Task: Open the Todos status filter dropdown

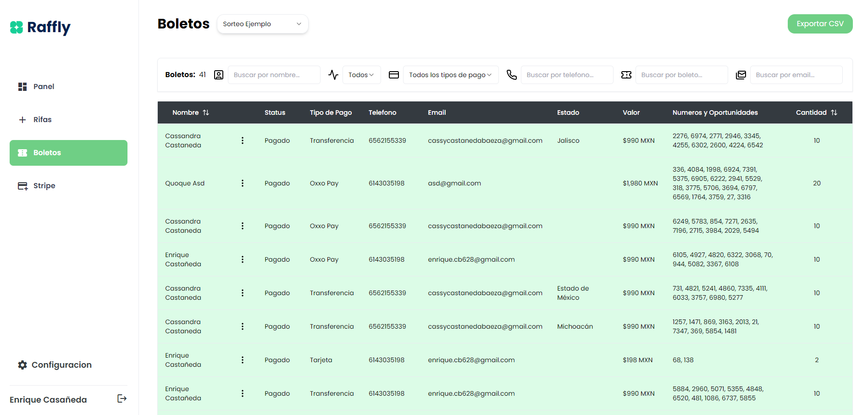Action: [361, 75]
